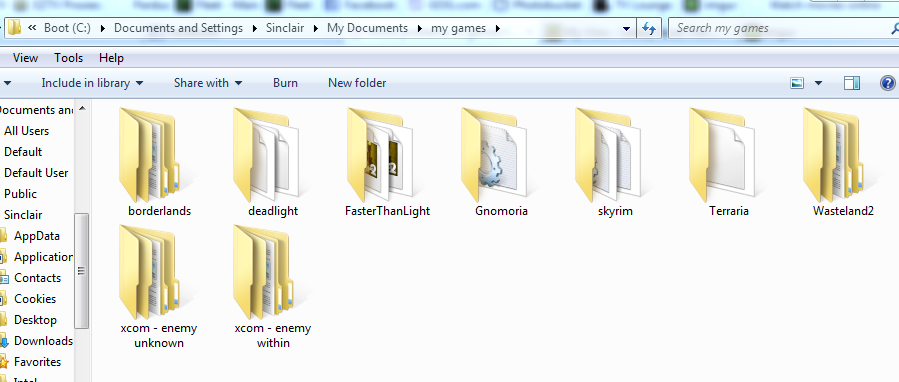Select Desktop in the navigation pane
Screen dimensions: 899x382
(36, 320)
